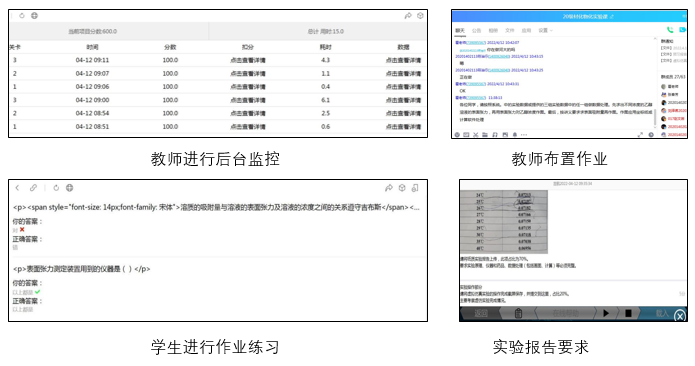
Task: Expand the chat window with the diagonal arrow icon
Action: 640,135
